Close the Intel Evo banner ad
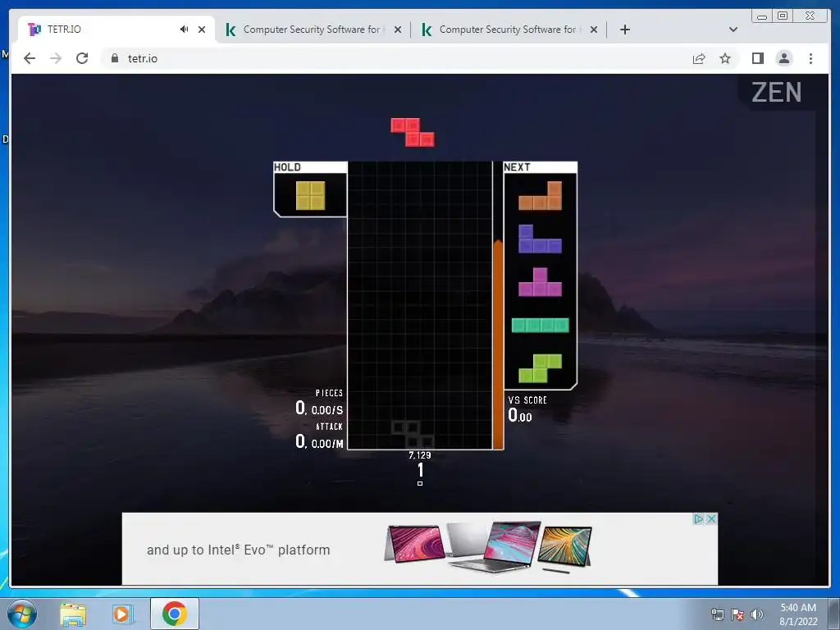Screen dimensions: 840x630 [x=711, y=519]
